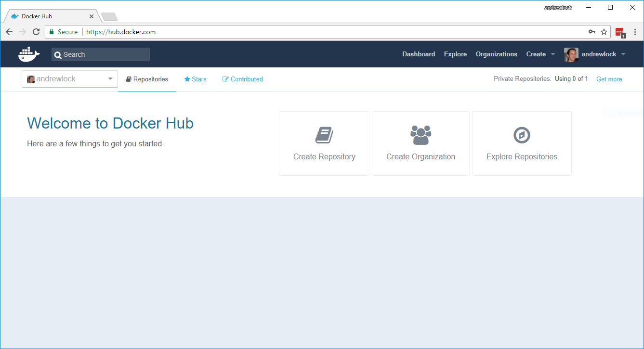Viewport: 644px width, 349px height.
Task: Click the green secure padlock icon
Action: 52,32
